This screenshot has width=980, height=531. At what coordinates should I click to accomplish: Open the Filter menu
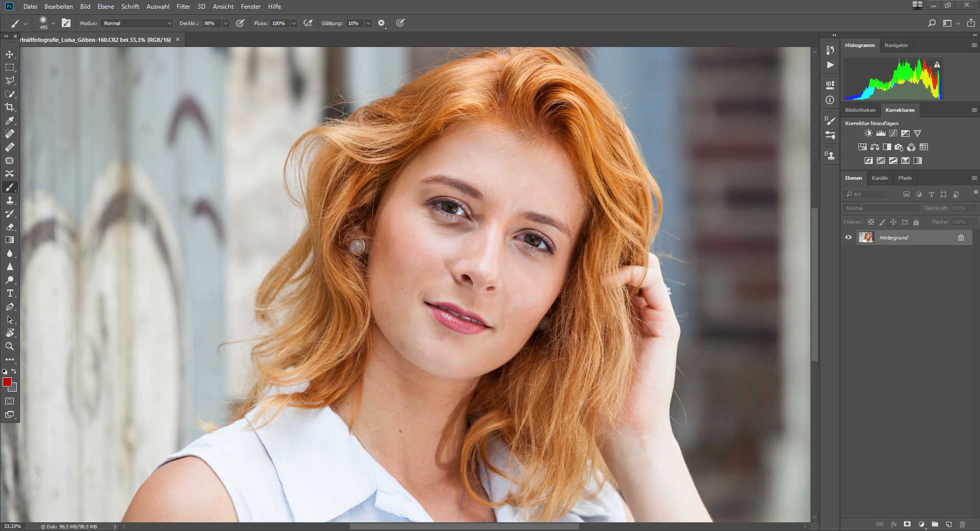point(183,7)
